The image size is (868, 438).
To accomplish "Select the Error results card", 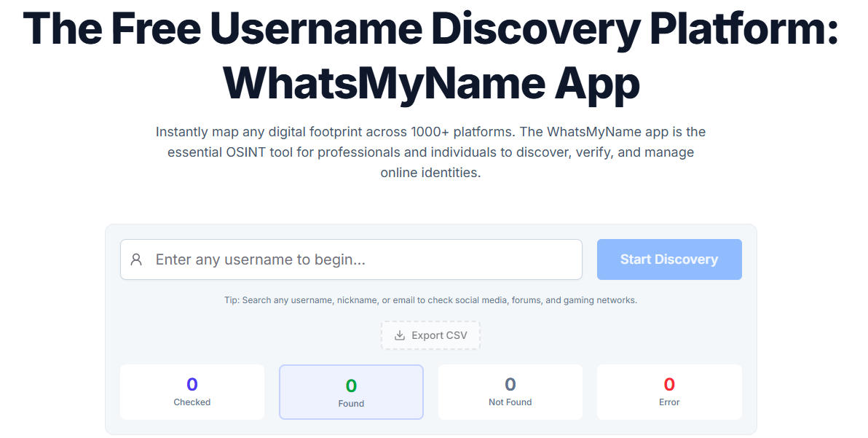I will [669, 391].
